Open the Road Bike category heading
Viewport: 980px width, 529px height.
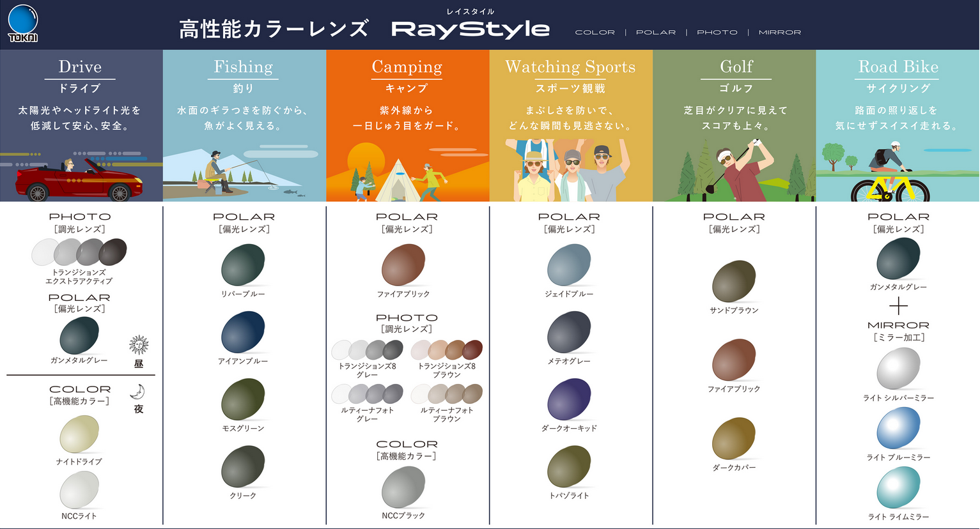tap(898, 66)
